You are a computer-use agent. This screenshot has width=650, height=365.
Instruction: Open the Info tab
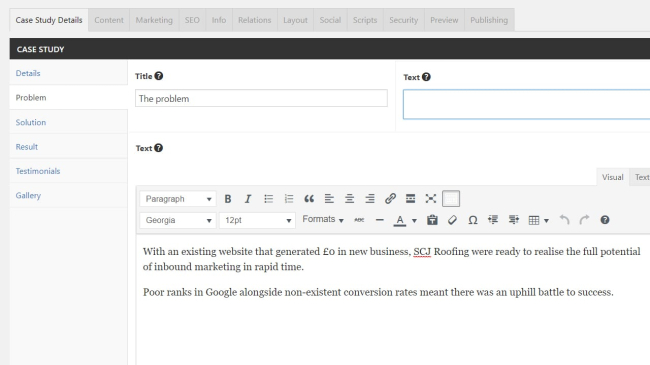[219, 20]
